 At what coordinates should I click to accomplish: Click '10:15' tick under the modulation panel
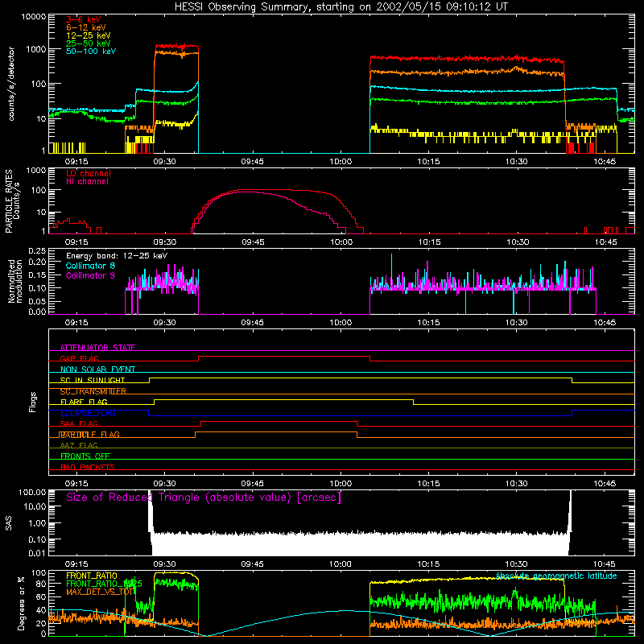(x=428, y=323)
